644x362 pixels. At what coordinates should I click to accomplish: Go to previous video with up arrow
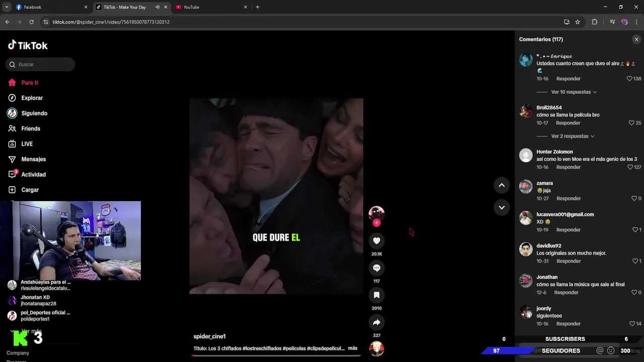[502, 185]
